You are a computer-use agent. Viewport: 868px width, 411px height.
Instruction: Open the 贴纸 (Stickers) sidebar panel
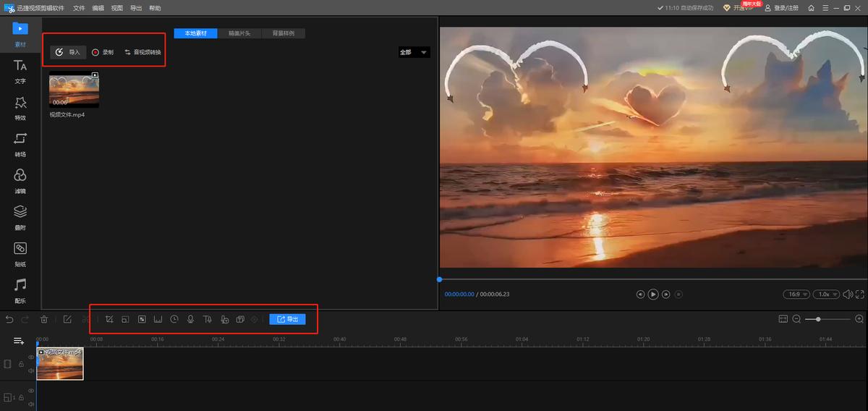[20, 253]
